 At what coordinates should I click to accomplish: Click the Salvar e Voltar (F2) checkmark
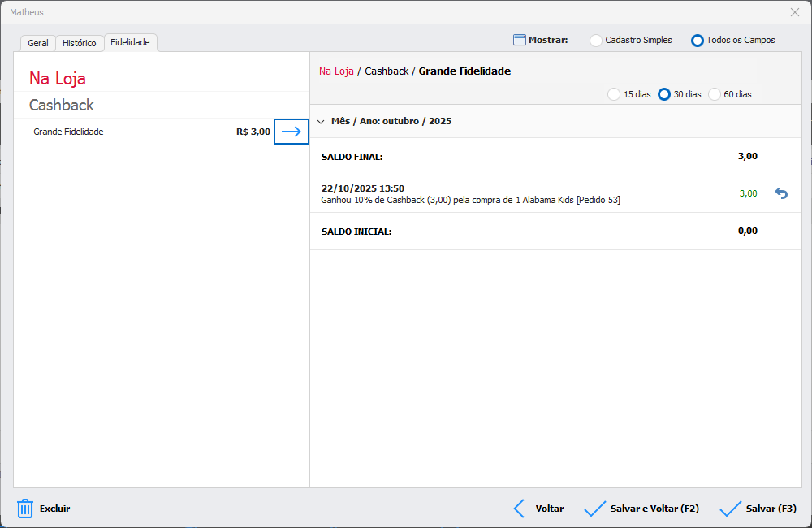click(x=595, y=509)
